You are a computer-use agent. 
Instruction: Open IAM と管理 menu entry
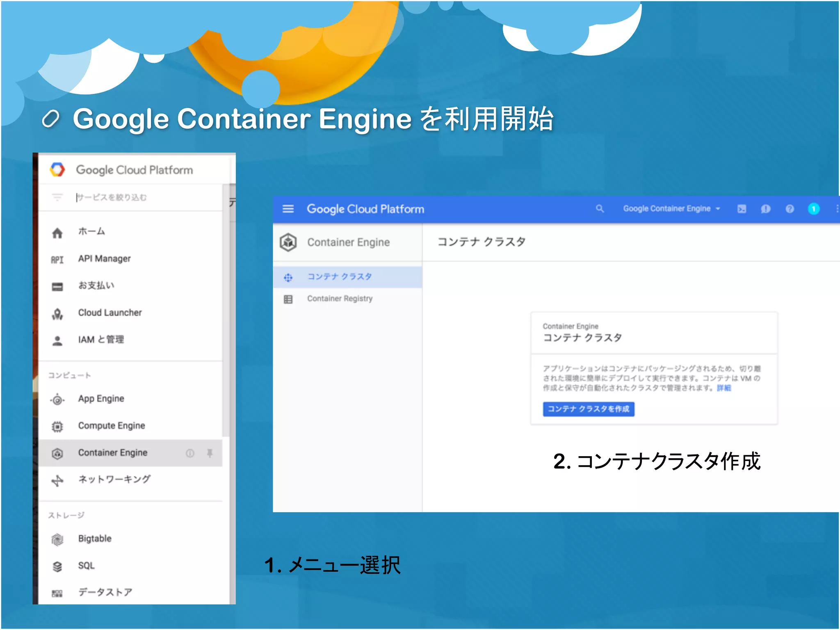(x=101, y=340)
